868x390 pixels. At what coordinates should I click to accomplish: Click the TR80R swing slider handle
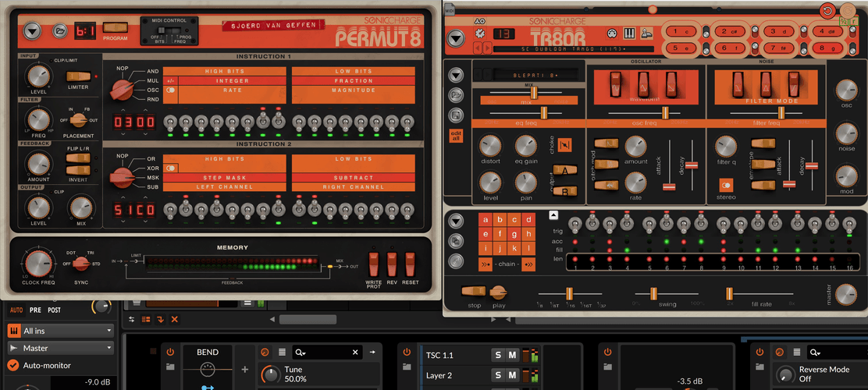[x=653, y=293]
